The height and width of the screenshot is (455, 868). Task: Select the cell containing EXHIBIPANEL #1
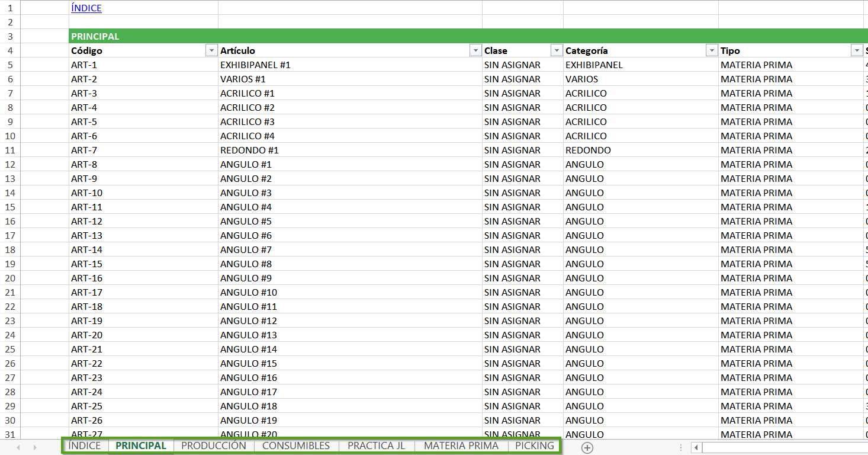255,65
